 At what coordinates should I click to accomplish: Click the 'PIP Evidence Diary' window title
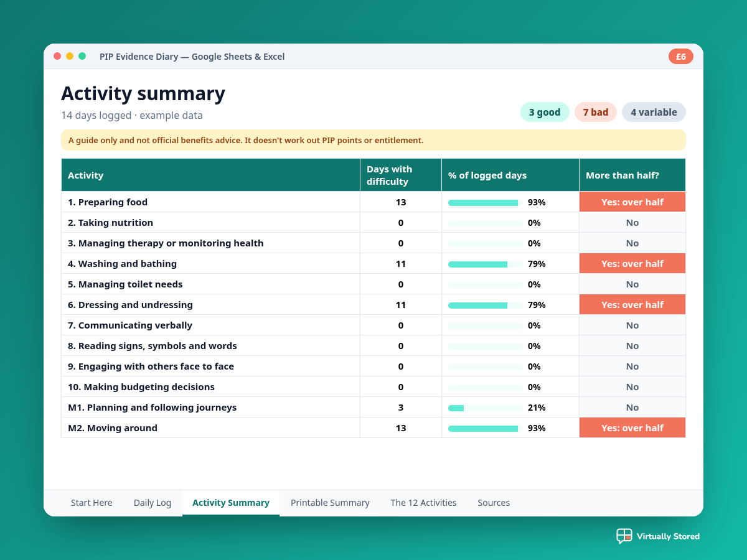[x=192, y=57]
